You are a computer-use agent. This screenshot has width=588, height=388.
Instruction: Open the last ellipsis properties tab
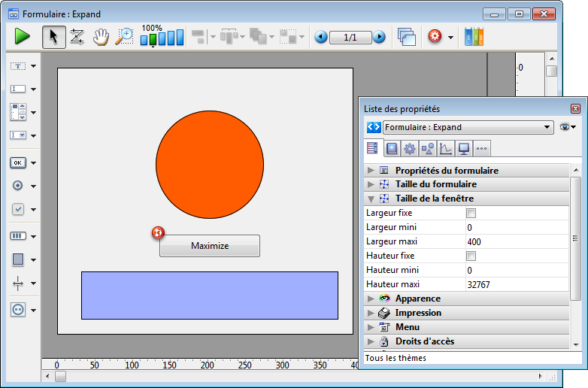(x=481, y=148)
